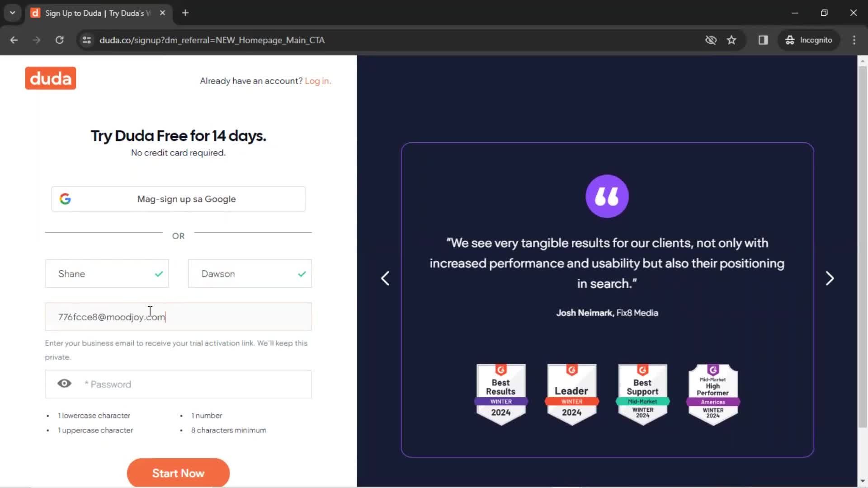Focus the first name field with Shane
This screenshot has height=488, width=868.
pyautogui.click(x=107, y=273)
